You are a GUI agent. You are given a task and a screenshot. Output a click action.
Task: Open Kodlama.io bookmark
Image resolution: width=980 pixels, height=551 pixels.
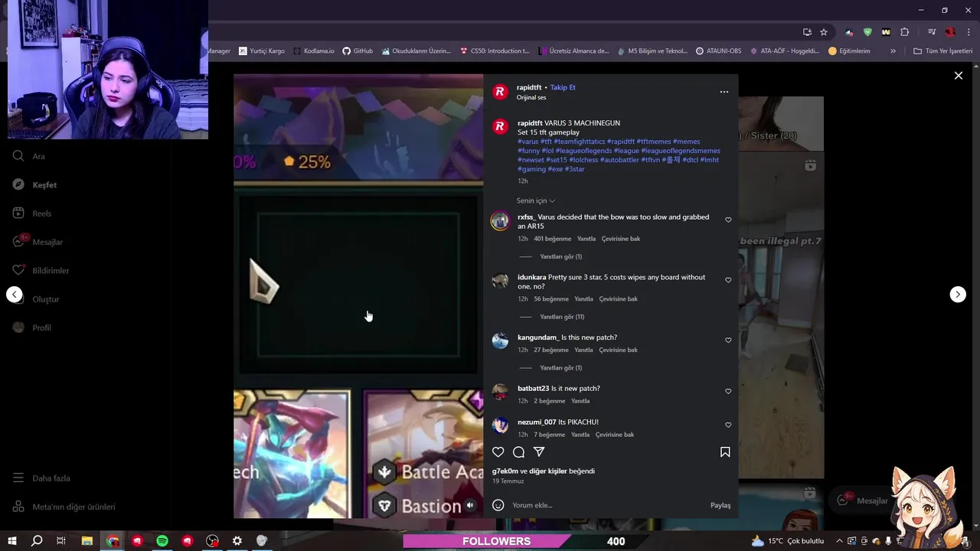click(313, 51)
